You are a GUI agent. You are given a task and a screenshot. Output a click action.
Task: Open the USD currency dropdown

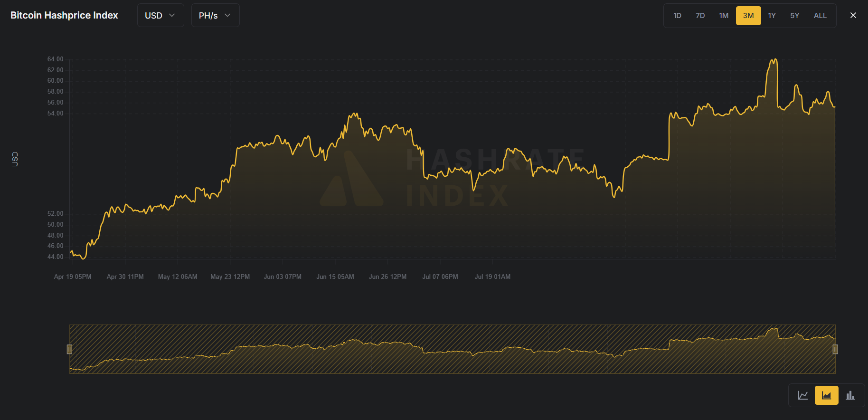click(x=160, y=15)
